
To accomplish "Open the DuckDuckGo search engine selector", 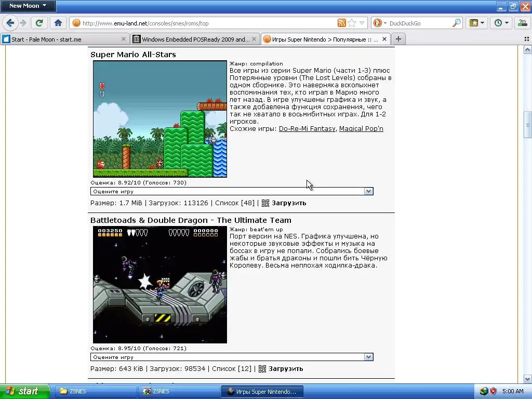I will 380,23.
